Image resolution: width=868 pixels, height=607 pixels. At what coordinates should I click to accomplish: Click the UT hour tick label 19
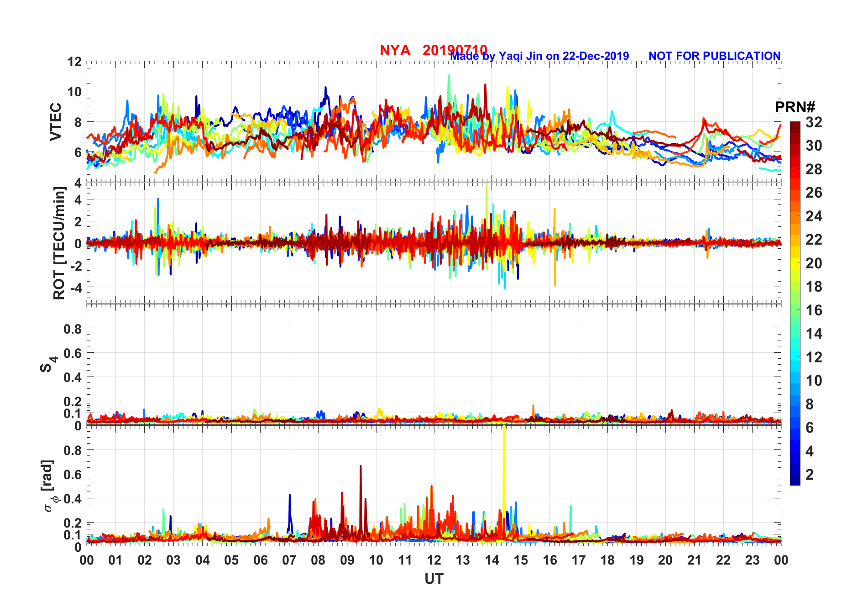(x=636, y=560)
